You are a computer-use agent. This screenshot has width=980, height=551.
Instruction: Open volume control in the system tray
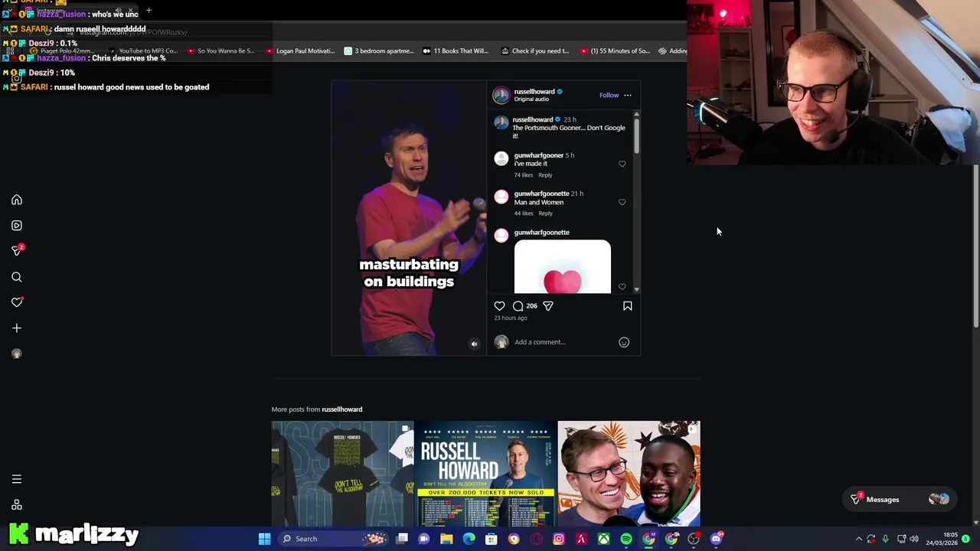click(x=914, y=539)
